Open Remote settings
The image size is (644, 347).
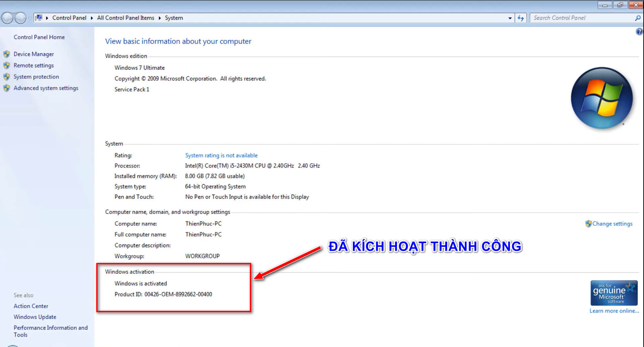click(34, 65)
